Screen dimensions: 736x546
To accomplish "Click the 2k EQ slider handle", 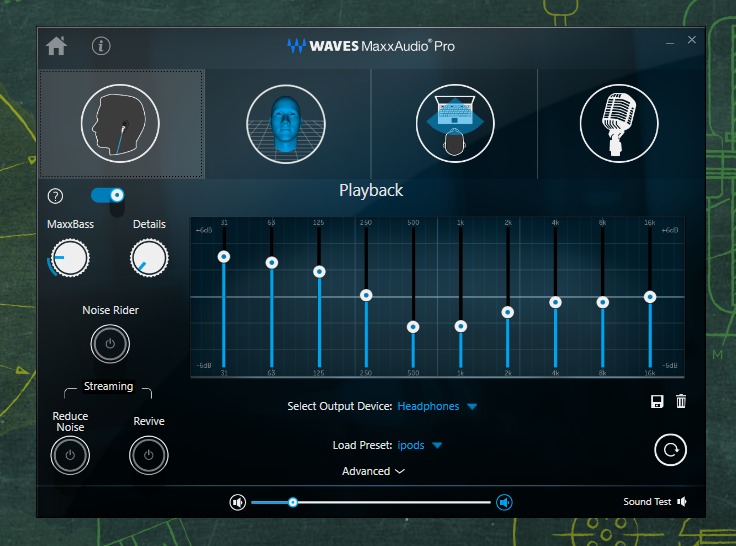I will pyautogui.click(x=507, y=312).
